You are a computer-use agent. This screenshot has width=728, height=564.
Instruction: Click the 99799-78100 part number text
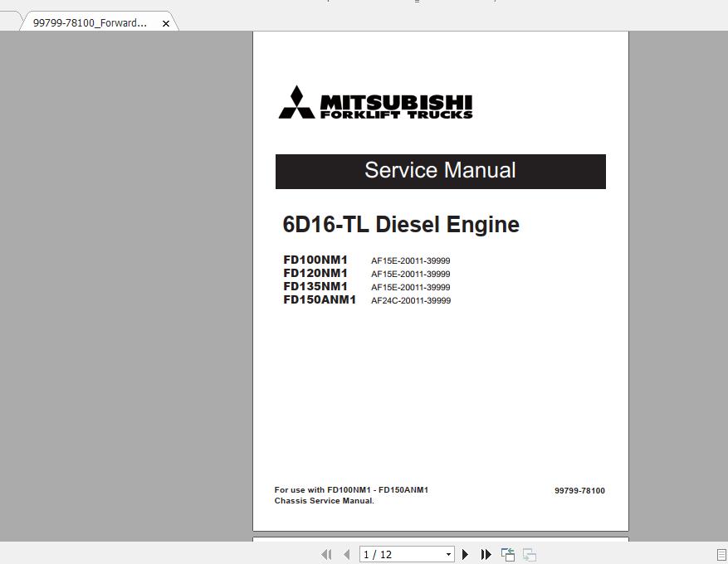[579, 490]
